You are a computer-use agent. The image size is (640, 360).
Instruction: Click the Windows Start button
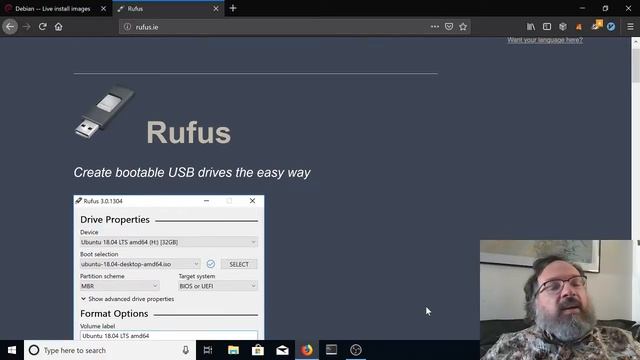12,350
